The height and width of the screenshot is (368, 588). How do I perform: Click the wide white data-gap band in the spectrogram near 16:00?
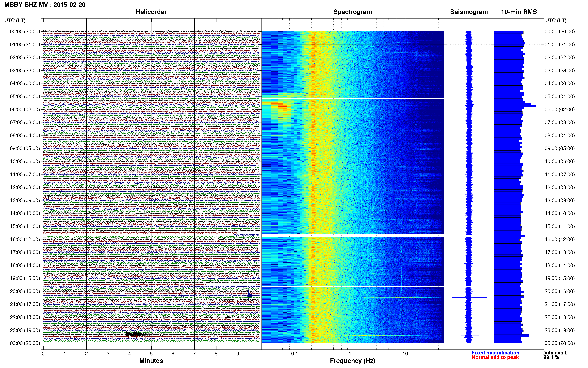[x=353, y=236]
